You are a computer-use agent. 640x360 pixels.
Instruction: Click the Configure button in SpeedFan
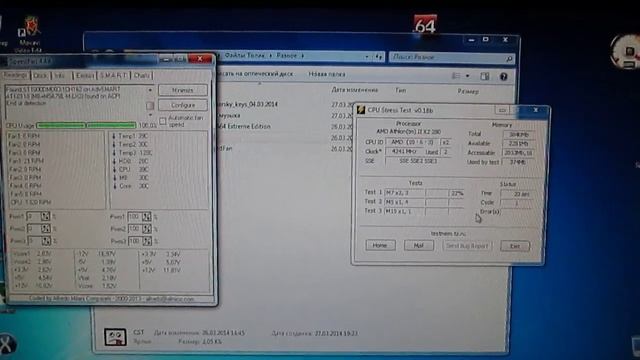[x=182, y=105]
